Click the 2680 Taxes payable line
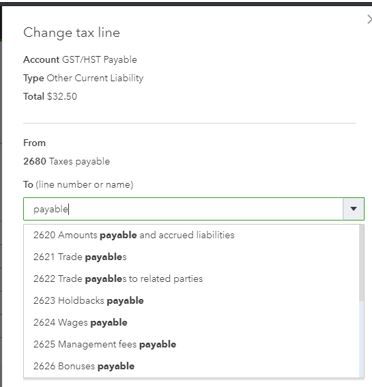This screenshot has width=372, height=387. coord(67,161)
